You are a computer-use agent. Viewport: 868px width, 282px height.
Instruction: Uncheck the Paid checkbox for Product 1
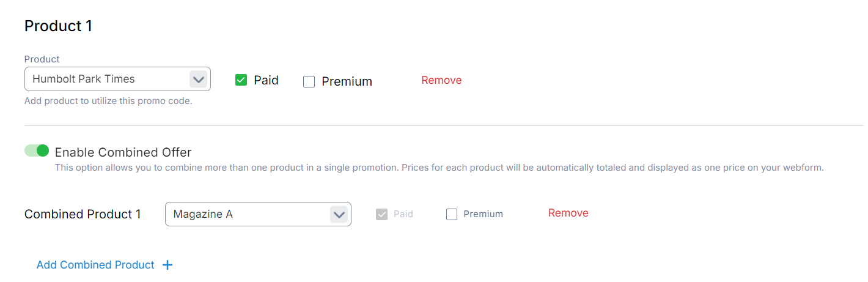pos(241,80)
